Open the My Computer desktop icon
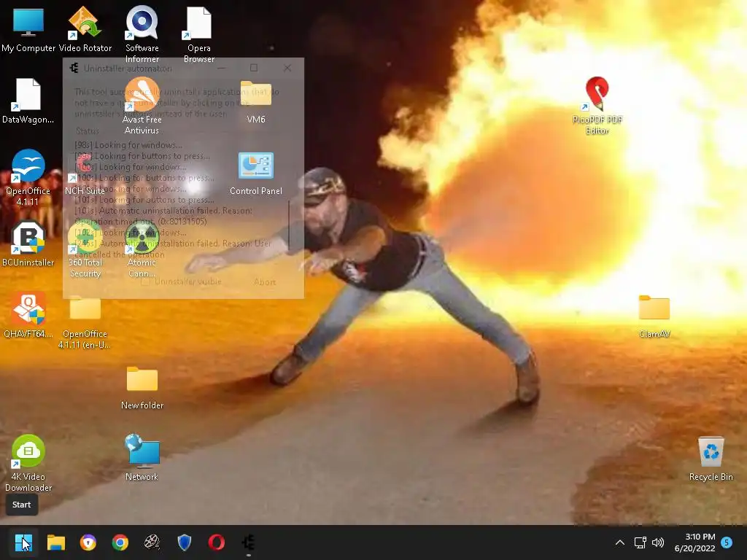The image size is (747, 560). (28, 30)
